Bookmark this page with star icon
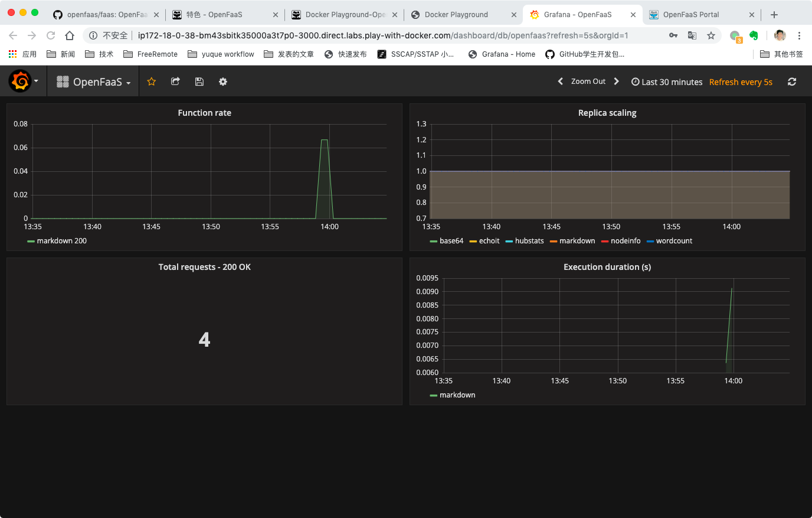 pos(711,35)
